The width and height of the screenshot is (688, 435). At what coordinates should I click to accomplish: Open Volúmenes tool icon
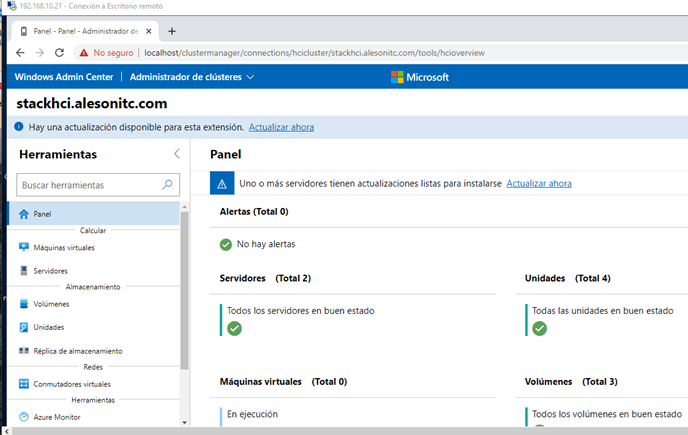coord(24,304)
